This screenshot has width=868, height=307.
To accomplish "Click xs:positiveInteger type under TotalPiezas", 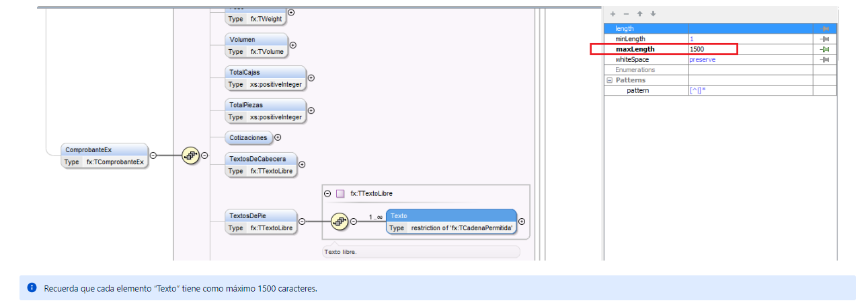I will 276,116.
